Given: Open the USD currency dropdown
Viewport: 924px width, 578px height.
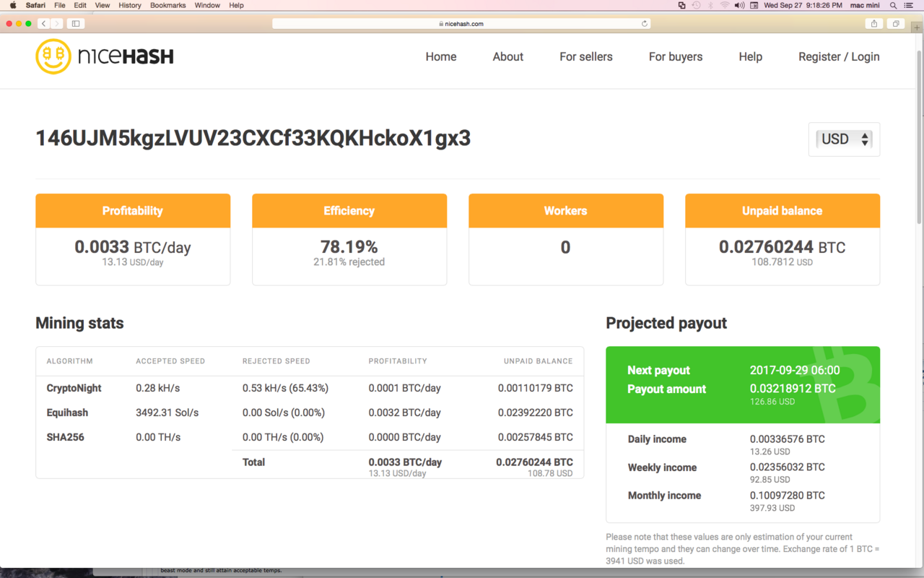Looking at the screenshot, I should point(844,139).
